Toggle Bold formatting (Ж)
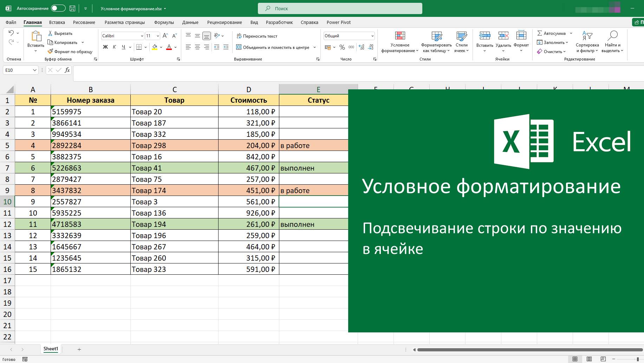The width and height of the screenshot is (644, 363). click(x=105, y=47)
